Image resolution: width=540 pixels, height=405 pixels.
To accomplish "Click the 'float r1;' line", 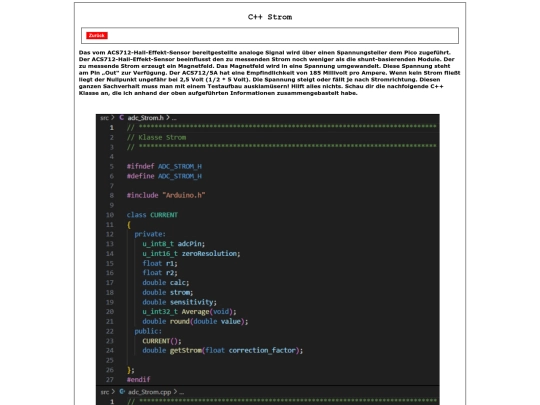I will [160, 263].
